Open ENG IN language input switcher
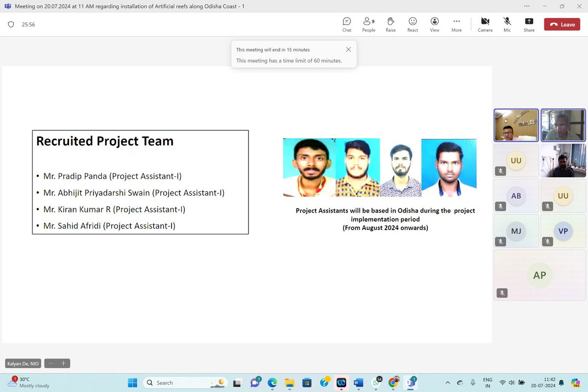The width and height of the screenshot is (588, 392). click(488, 382)
